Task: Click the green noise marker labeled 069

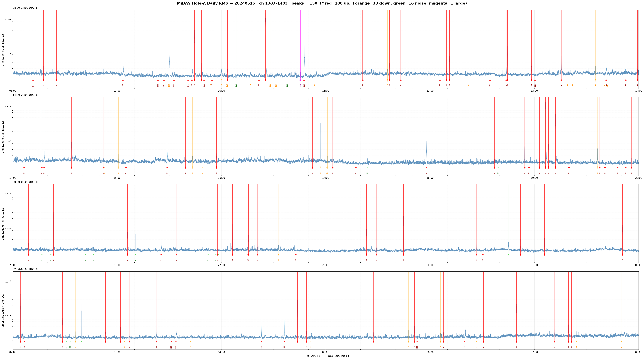Action: pyautogui.click(x=367, y=167)
